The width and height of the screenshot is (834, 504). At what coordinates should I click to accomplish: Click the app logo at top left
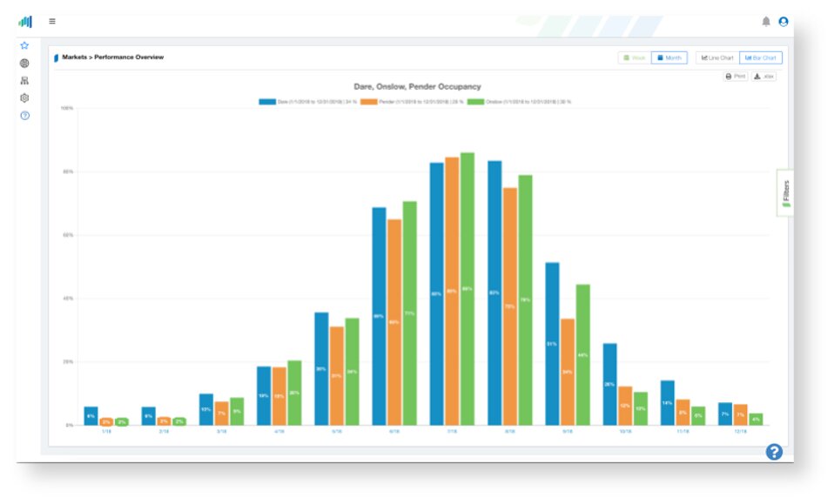point(25,21)
